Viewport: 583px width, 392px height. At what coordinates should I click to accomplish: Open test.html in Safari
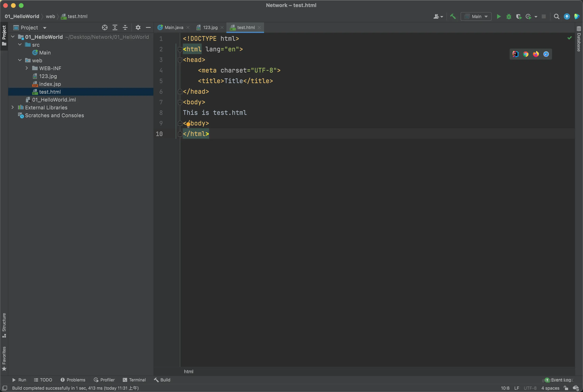pos(546,54)
